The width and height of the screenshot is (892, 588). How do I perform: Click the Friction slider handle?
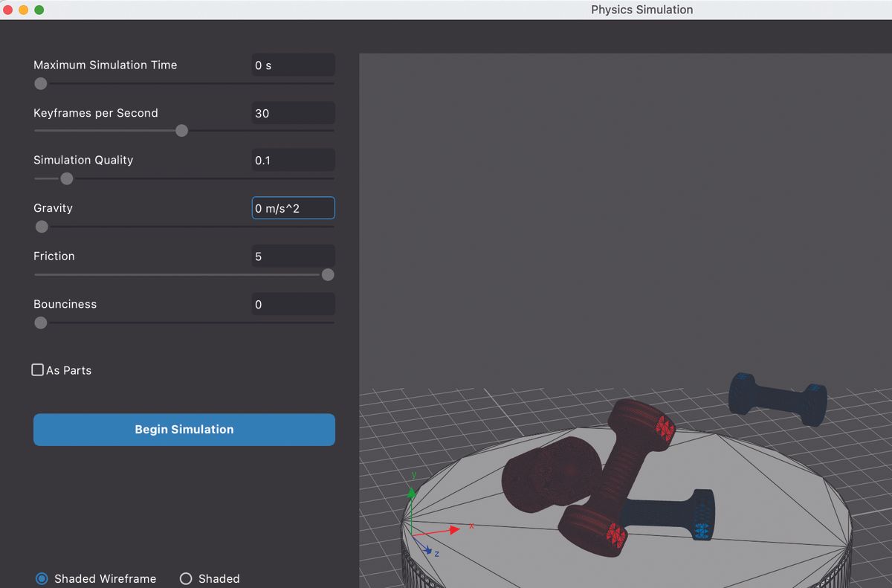tap(328, 274)
